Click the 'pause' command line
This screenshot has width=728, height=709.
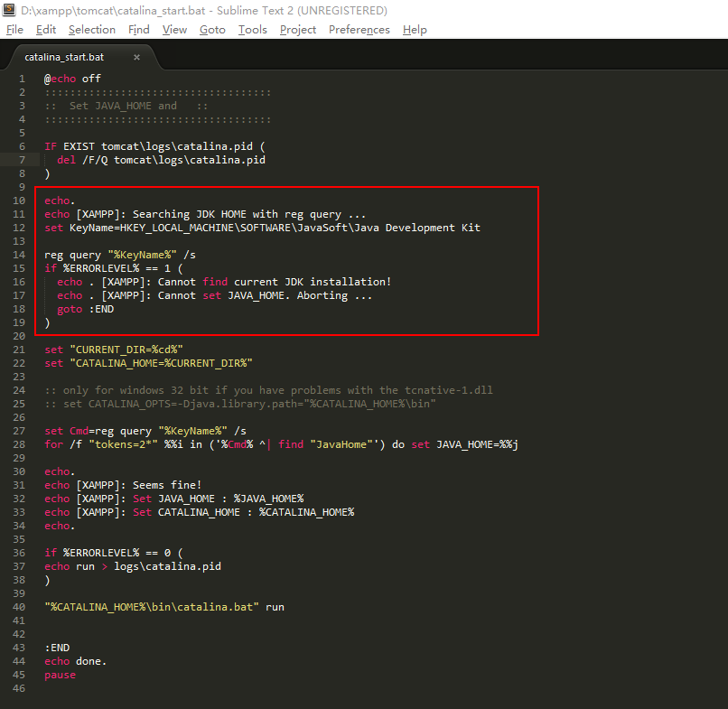[60, 675]
